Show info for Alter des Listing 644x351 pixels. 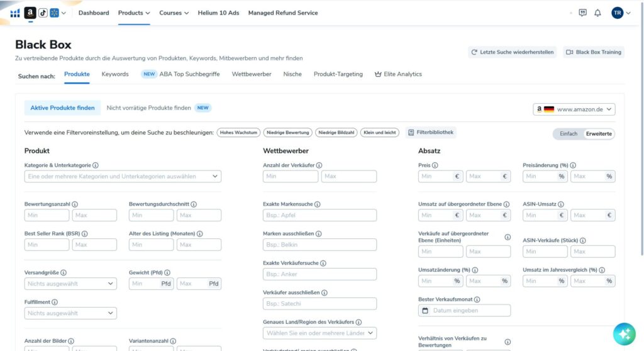click(x=199, y=233)
